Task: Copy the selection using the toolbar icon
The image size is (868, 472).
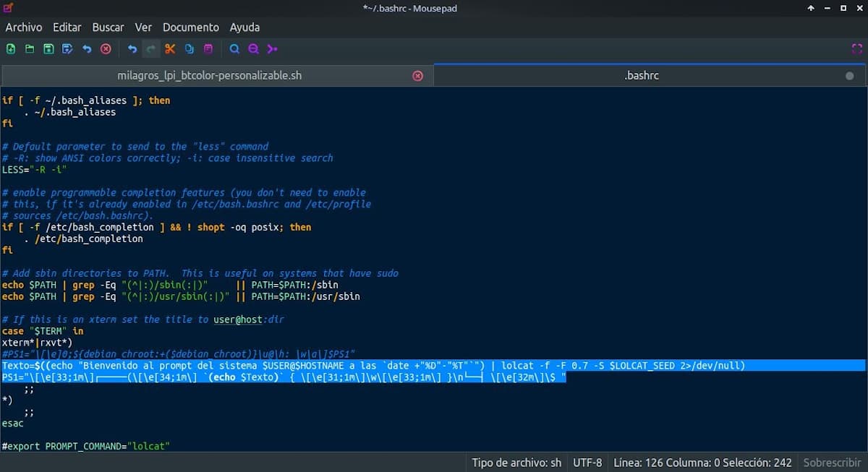Action: pos(189,49)
